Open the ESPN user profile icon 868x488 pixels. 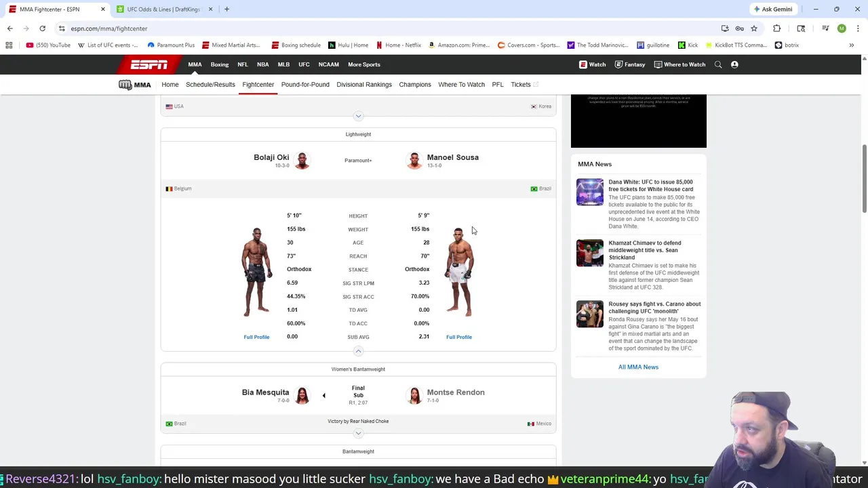pyautogui.click(x=734, y=64)
